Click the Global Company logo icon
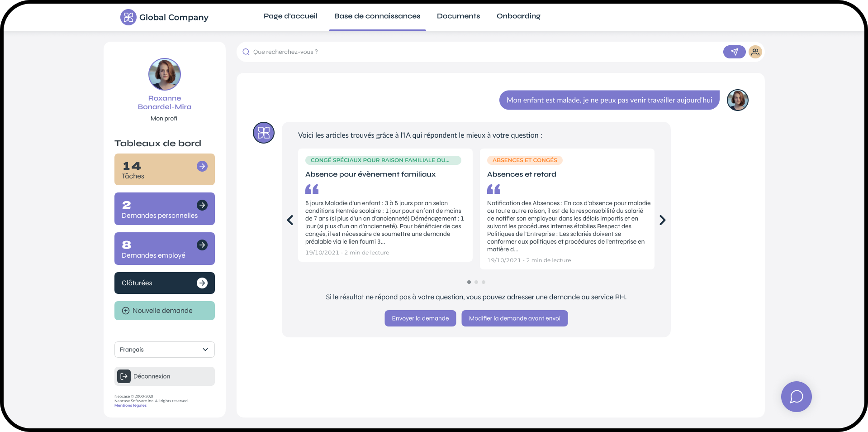 (x=128, y=17)
